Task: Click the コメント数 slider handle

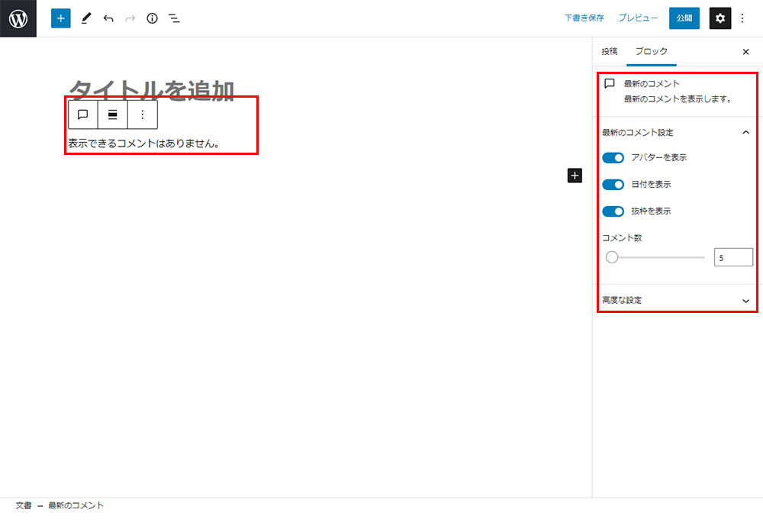Action: tap(611, 257)
